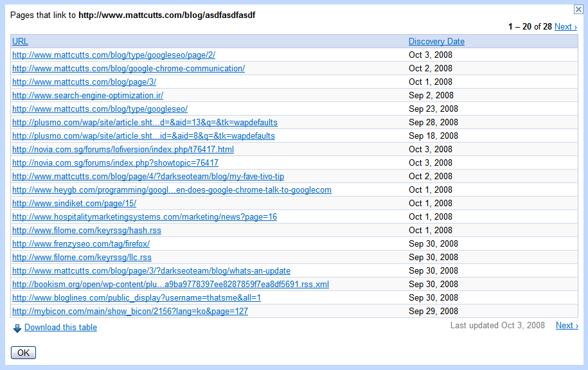Open the whats-an-update link
588x370 pixels.
click(151, 271)
